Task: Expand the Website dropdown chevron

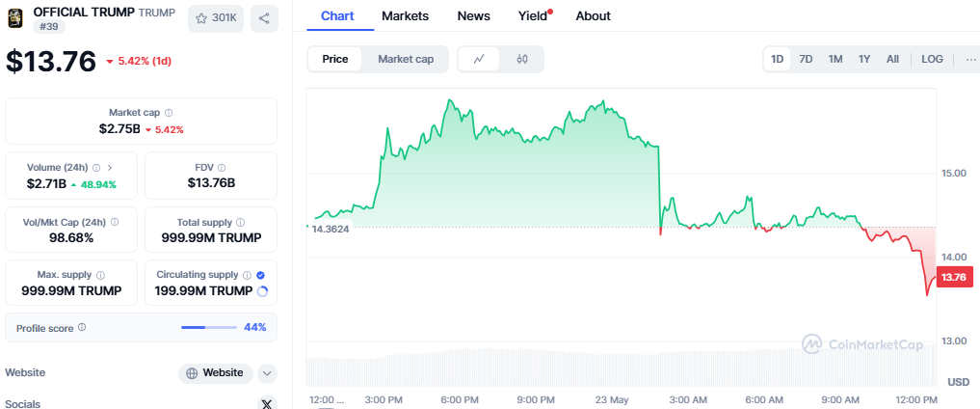Action: pos(267,373)
